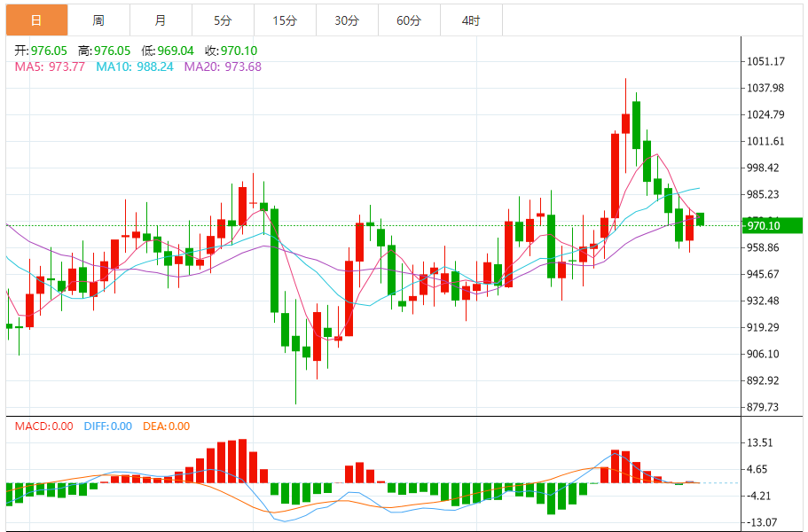This screenshot has height=532, width=808.
Task: Click the 998.42 price axis label
Action: [763, 168]
